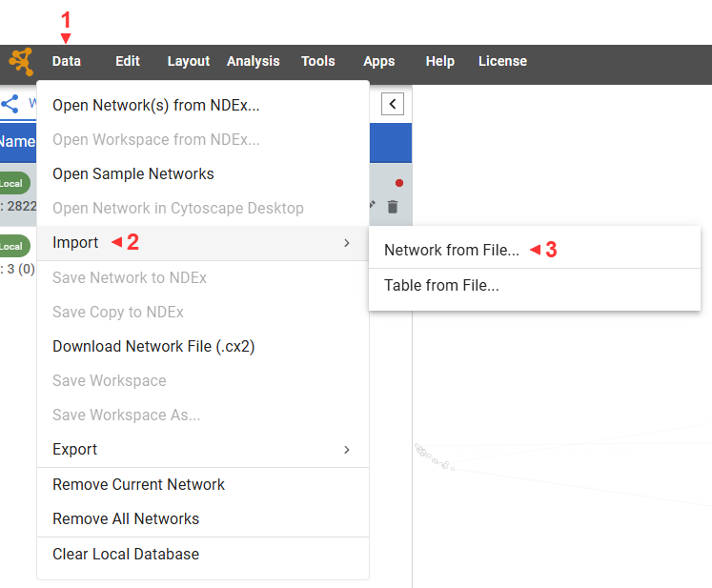Click the share workspace icon
Image resolution: width=712 pixels, height=588 pixels.
click(10, 104)
